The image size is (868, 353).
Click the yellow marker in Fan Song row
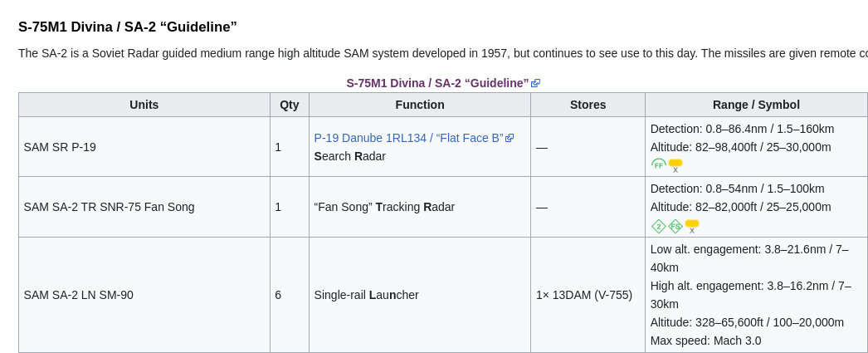pos(692,226)
